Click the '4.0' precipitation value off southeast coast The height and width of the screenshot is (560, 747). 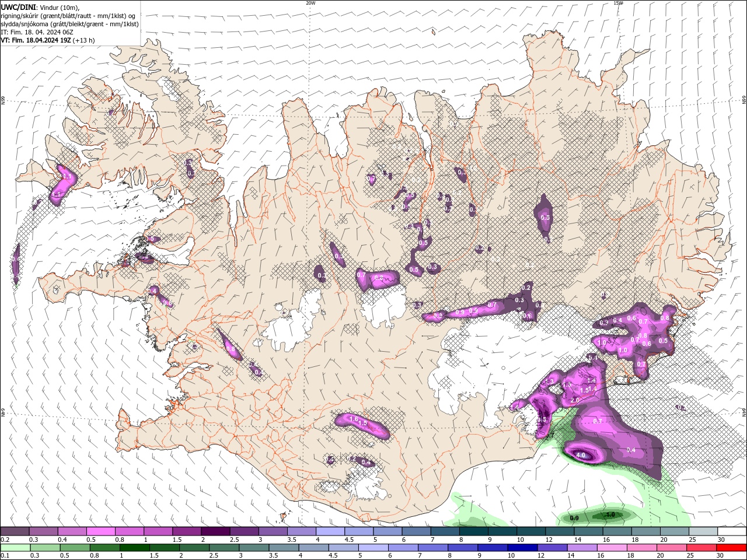point(581,455)
